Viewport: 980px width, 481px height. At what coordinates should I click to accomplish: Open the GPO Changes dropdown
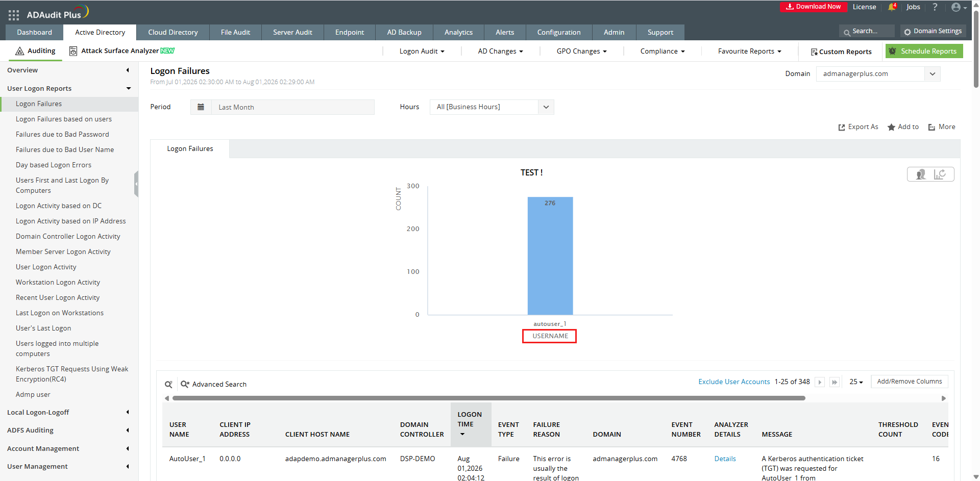click(x=582, y=52)
